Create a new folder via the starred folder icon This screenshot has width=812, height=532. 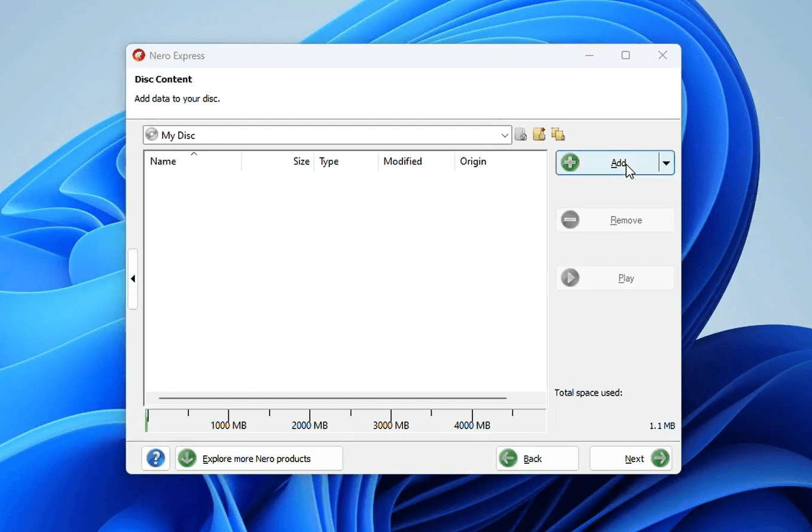539,134
